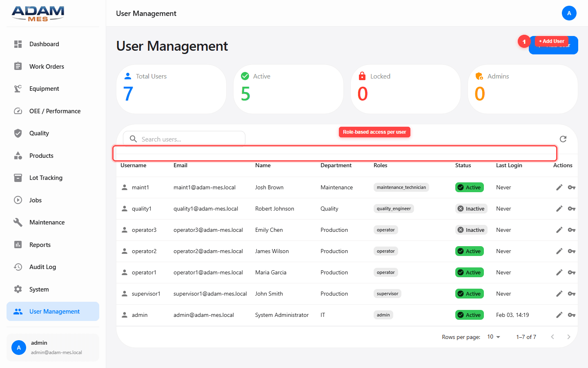Select the Lot Tracking icon
The height and width of the screenshot is (368, 588).
pos(18,177)
